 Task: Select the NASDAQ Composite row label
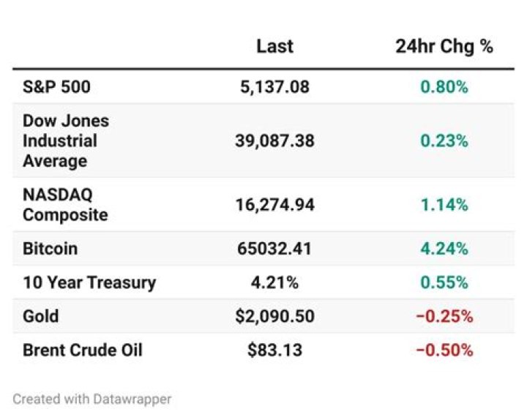tap(65, 205)
